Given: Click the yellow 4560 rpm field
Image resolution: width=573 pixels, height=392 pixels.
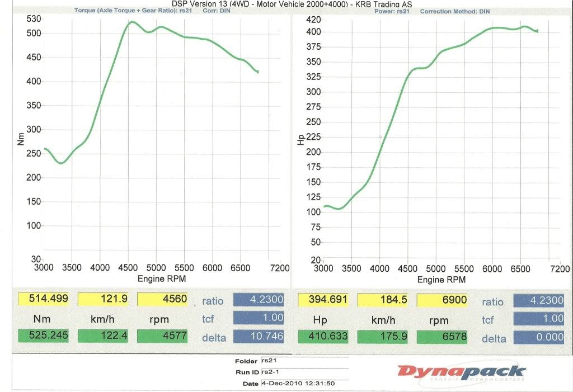Looking at the screenshot, I should click(162, 299).
